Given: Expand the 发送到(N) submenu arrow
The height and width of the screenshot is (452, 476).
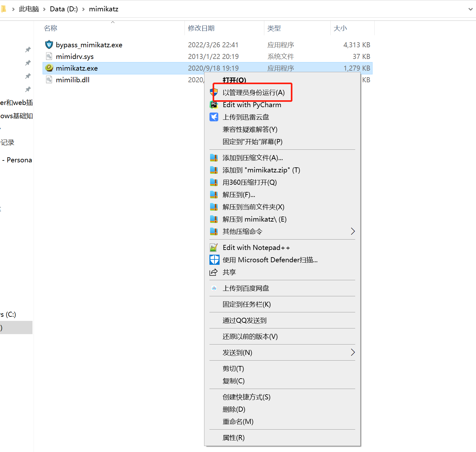Looking at the screenshot, I should pos(353,352).
